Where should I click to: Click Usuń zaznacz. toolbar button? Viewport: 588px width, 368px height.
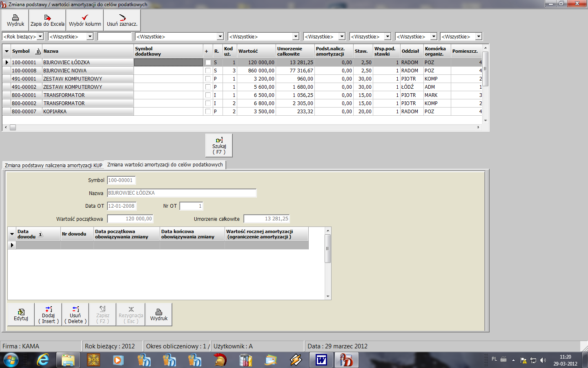(x=122, y=20)
